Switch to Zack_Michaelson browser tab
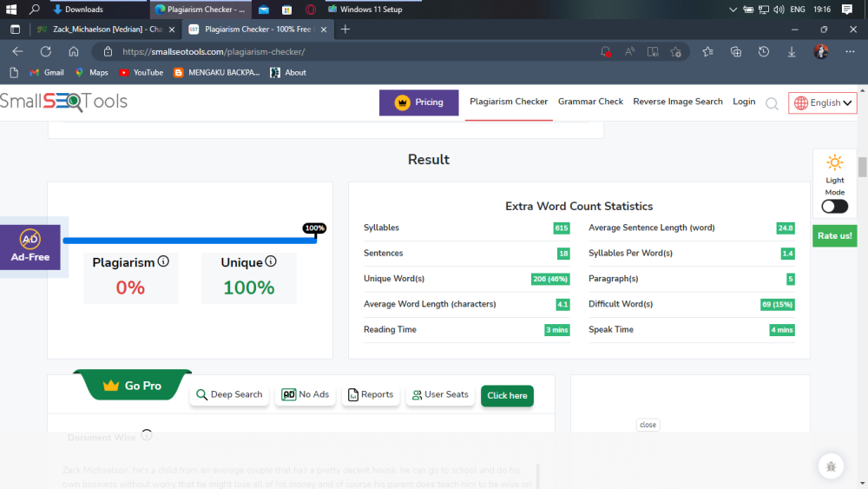Image resolution: width=868 pixels, height=489 pixels. pos(107,30)
